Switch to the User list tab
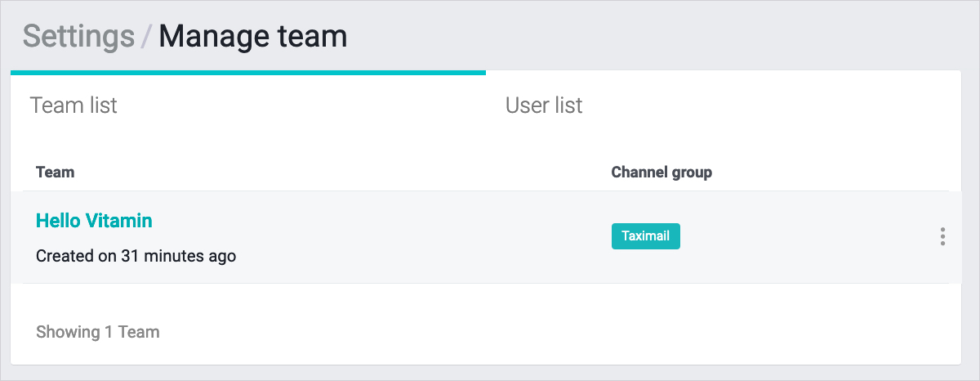 click(x=544, y=105)
